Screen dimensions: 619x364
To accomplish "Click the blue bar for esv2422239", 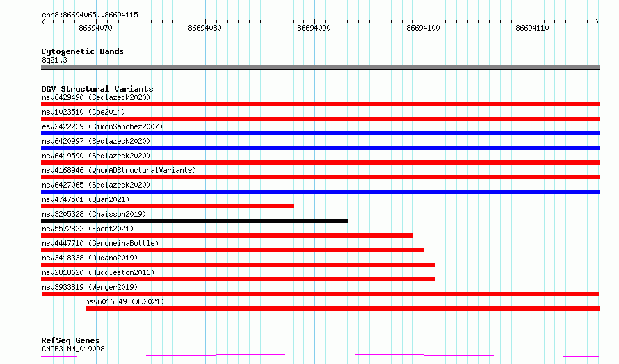I will click(320, 133).
